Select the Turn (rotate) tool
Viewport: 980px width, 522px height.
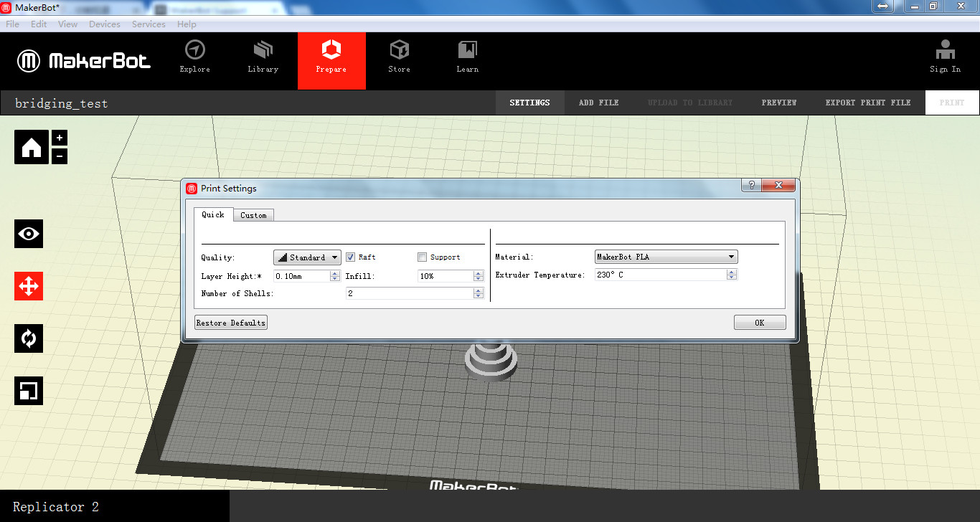[x=29, y=338]
